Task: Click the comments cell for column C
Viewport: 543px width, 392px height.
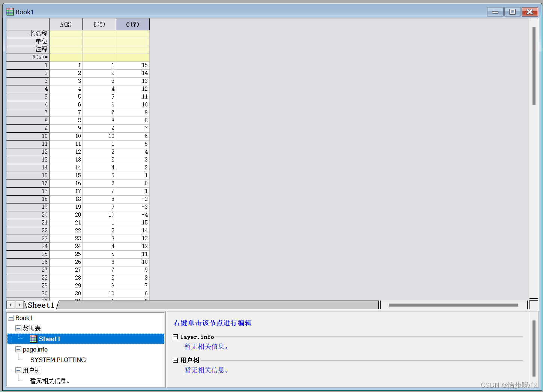Action: point(133,49)
